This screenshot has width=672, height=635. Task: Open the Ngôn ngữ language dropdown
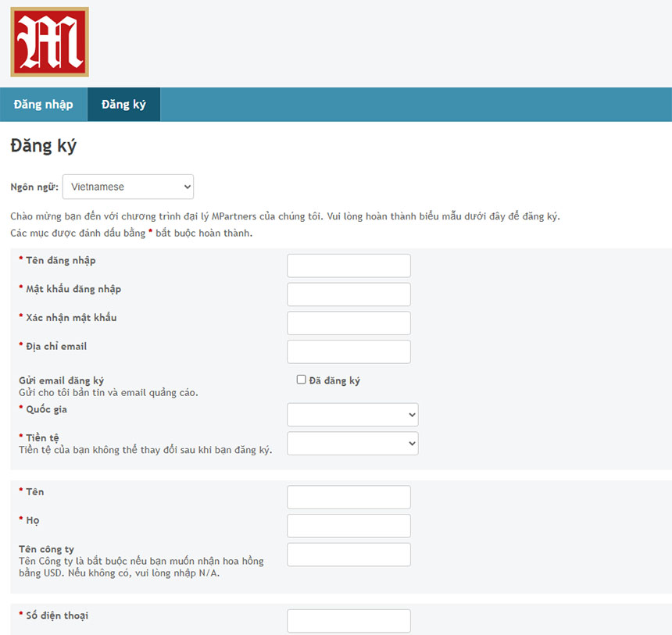pyautogui.click(x=127, y=187)
